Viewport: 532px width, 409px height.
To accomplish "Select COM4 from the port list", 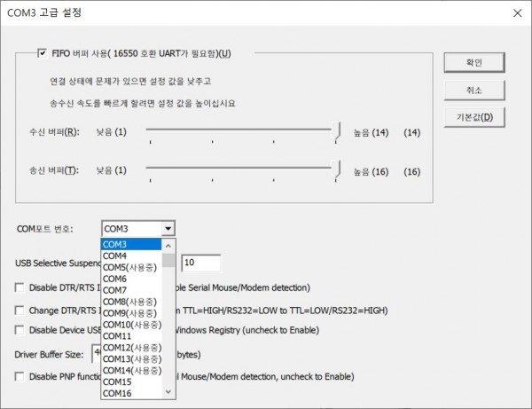I will 115,256.
